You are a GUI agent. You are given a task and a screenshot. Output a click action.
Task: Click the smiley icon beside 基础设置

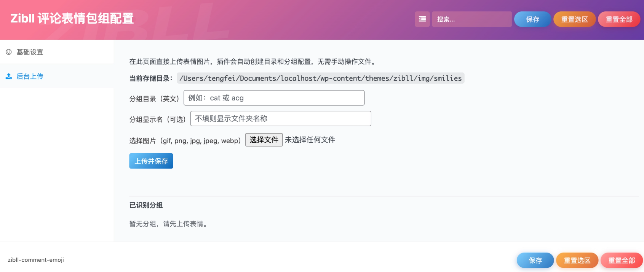(x=9, y=52)
